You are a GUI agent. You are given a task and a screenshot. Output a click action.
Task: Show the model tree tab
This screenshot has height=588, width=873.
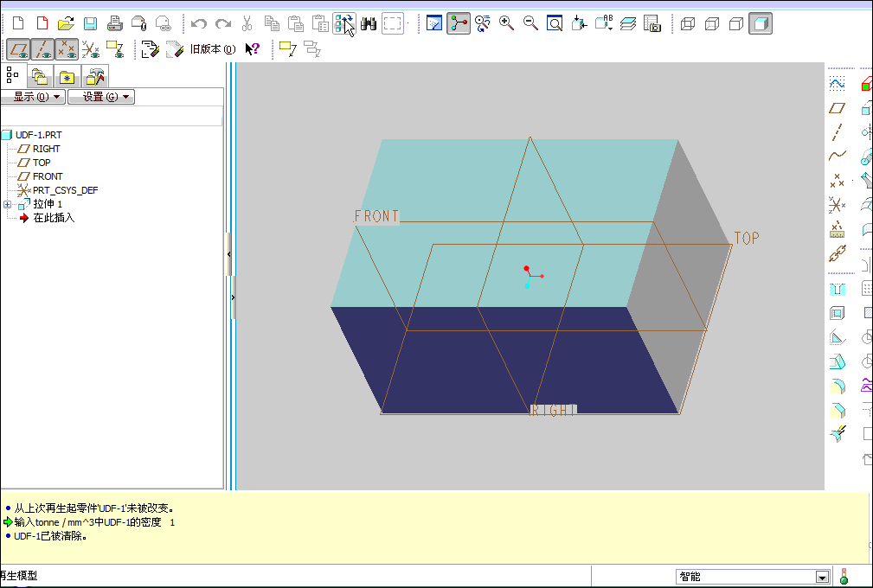coord(12,75)
